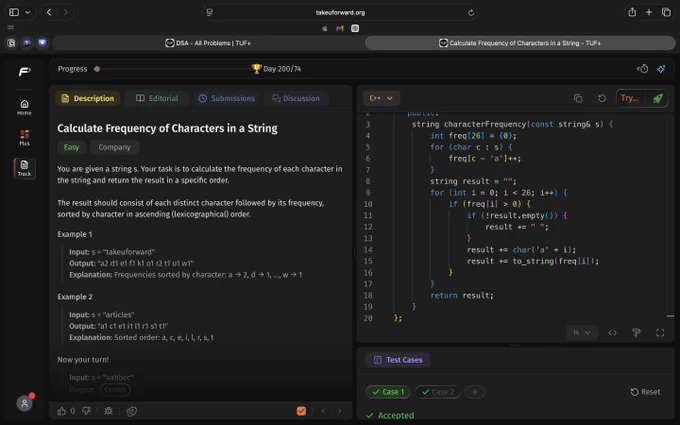Click the Safari back button
The image size is (680, 425).
coord(49,12)
